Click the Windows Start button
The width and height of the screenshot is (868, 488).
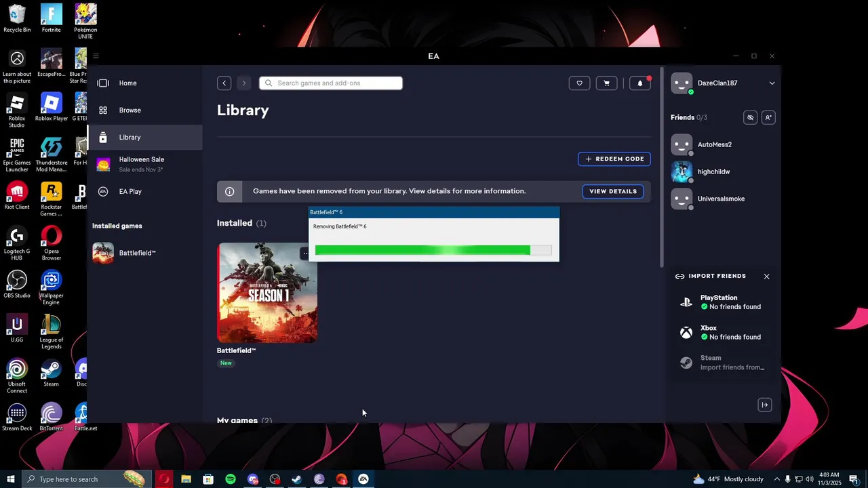(10, 479)
